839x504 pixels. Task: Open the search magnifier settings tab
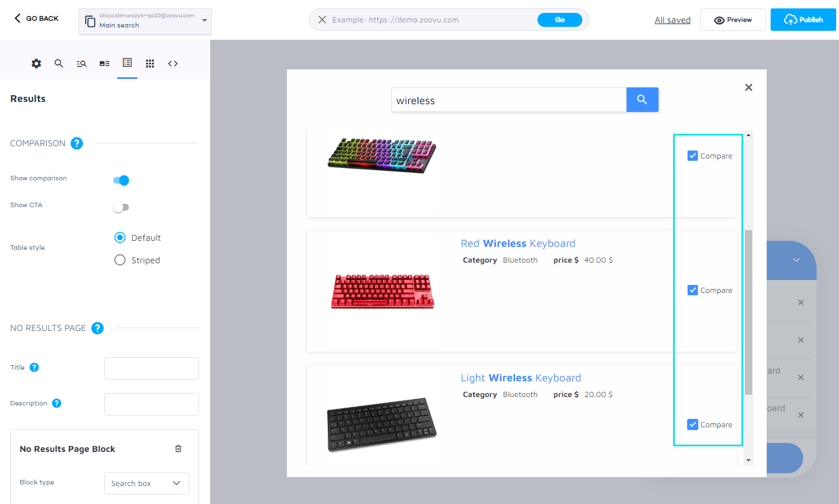(x=59, y=64)
